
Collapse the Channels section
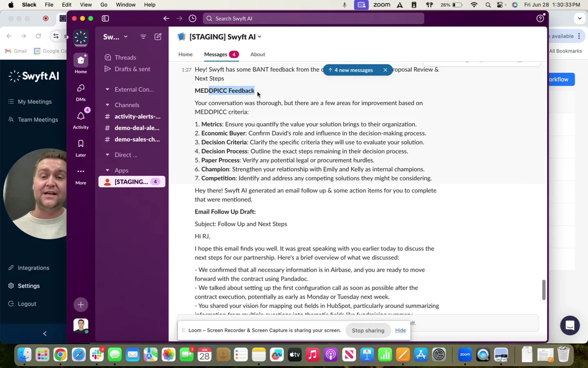click(x=107, y=105)
